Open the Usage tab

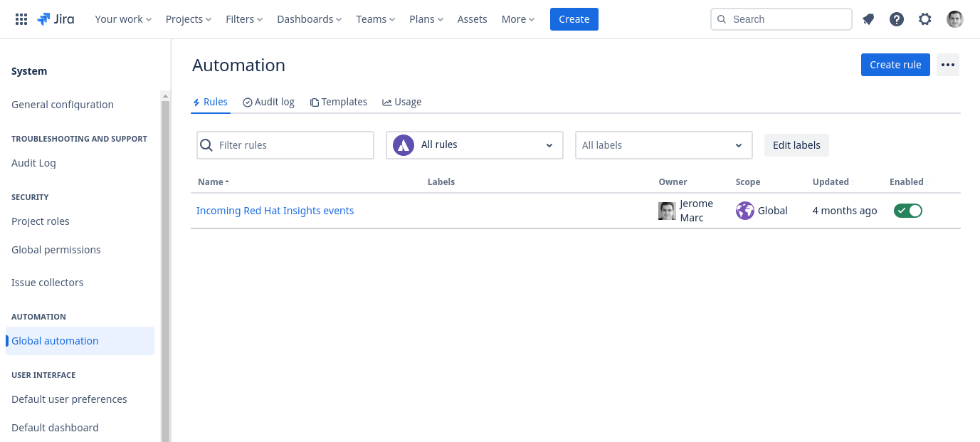tap(402, 102)
